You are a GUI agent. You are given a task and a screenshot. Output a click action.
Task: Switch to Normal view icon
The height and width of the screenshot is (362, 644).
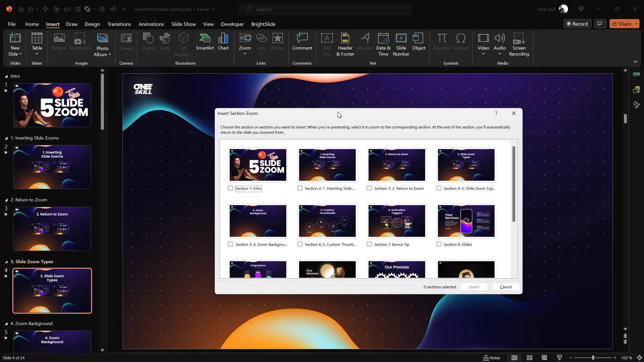[x=514, y=358]
